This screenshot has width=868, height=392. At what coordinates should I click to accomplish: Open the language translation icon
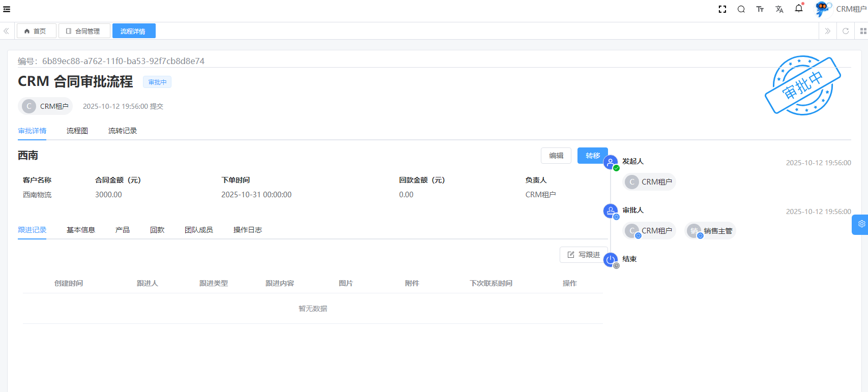click(x=779, y=9)
